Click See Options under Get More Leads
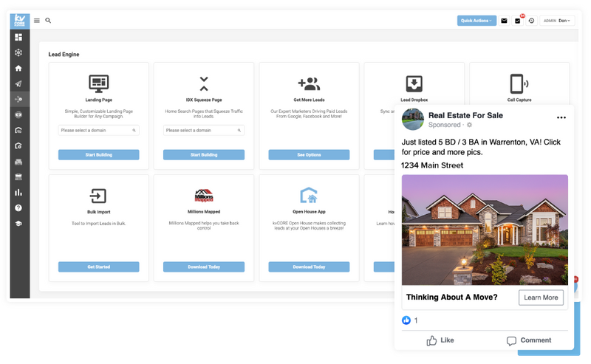 [309, 155]
